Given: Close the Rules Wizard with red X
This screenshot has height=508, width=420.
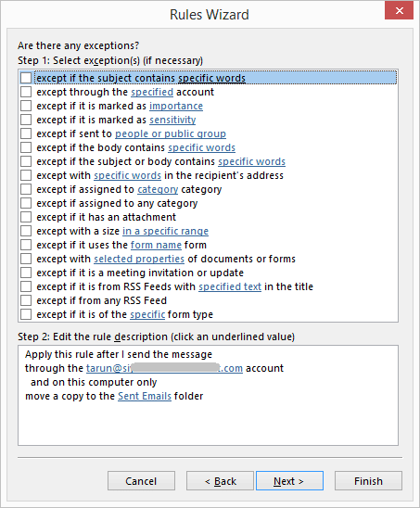Looking at the screenshot, I should click(x=400, y=11).
